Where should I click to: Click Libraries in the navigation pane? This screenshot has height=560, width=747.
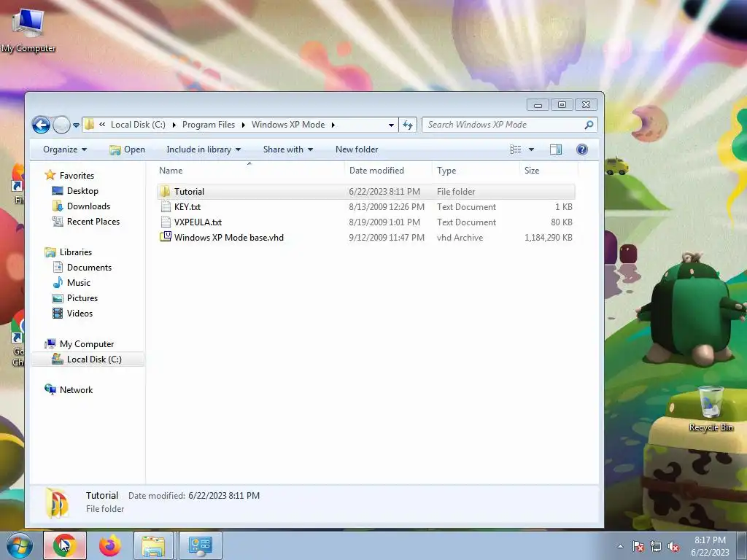coord(75,252)
